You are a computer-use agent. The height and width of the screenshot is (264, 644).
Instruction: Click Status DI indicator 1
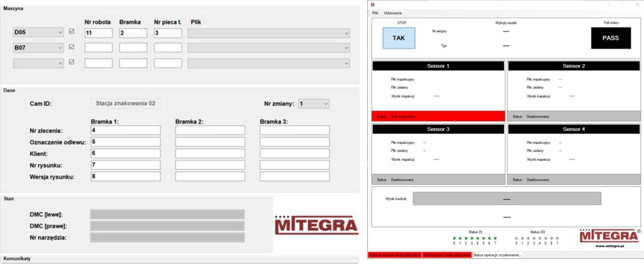[x=460, y=238]
